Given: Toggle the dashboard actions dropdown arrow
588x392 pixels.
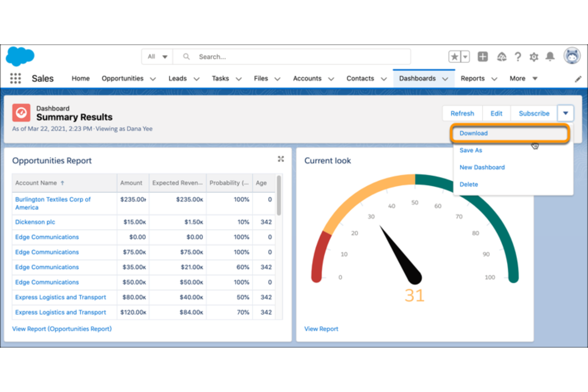Looking at the screenshot, I should 565,113.
